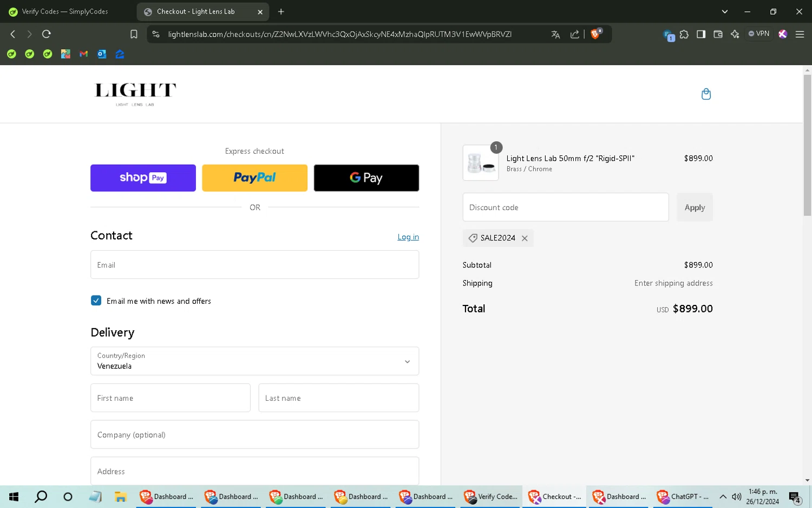Close the Checkout - Light Lens Lab tab
The image size is (812, 508).
(x=260, y=12)
